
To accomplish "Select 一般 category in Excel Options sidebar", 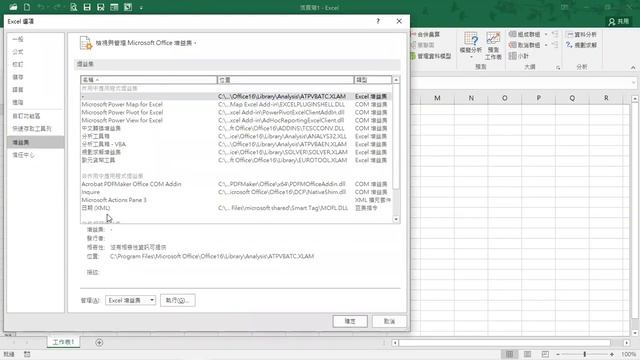I will [x=36, y=39].
